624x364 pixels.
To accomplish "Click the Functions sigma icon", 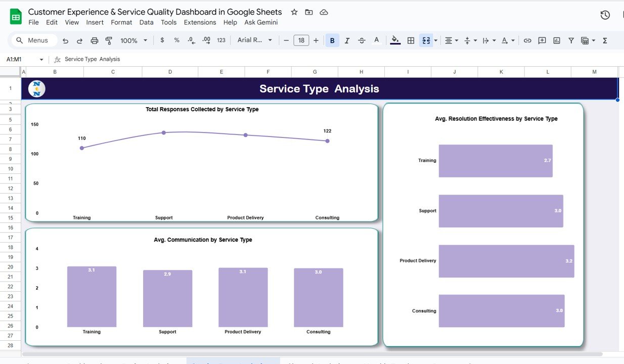I will click(x=605, y=40).
